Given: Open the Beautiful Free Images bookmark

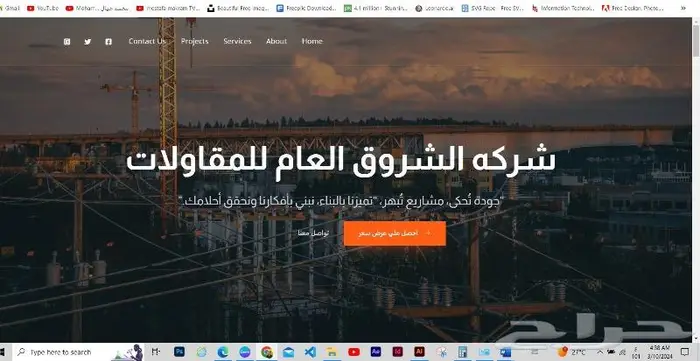Looking at the screenshot, I should click(238, 8).
